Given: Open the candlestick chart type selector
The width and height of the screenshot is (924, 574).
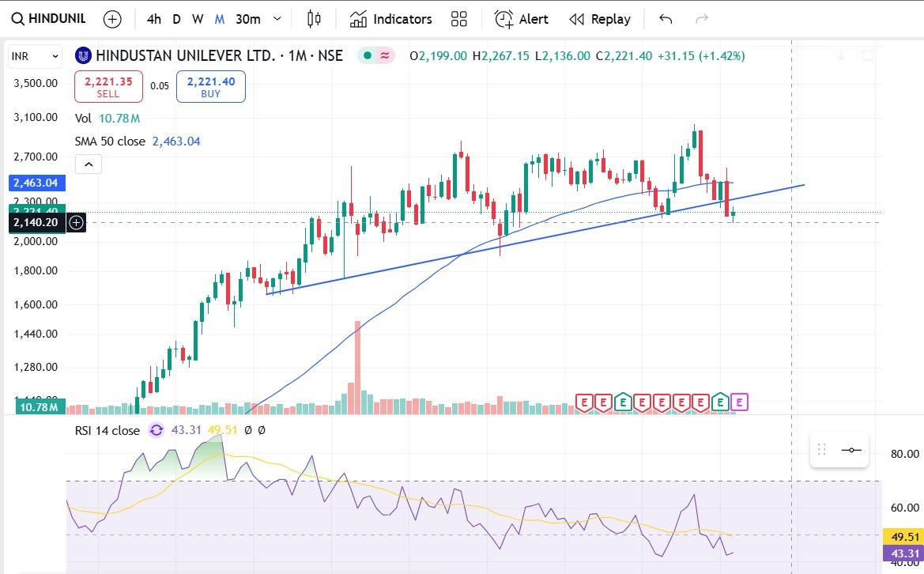Looking at the screenshot, I should [x=314, y=19].
